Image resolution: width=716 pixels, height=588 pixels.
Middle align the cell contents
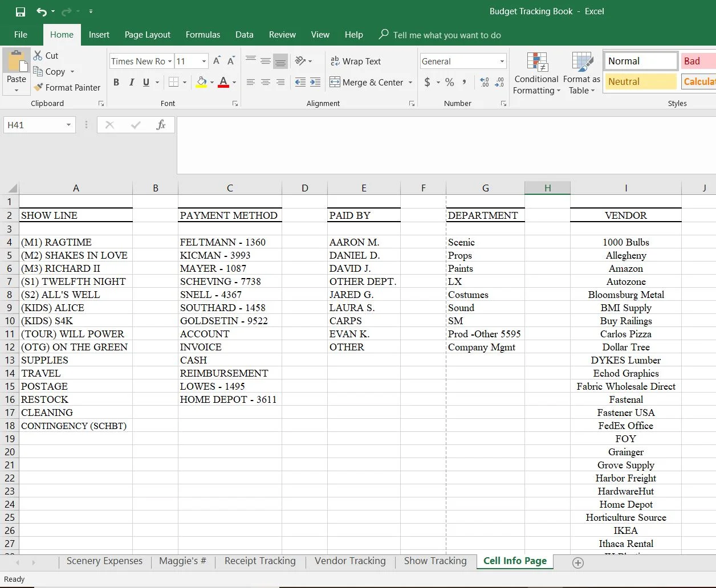click(266, 61)
